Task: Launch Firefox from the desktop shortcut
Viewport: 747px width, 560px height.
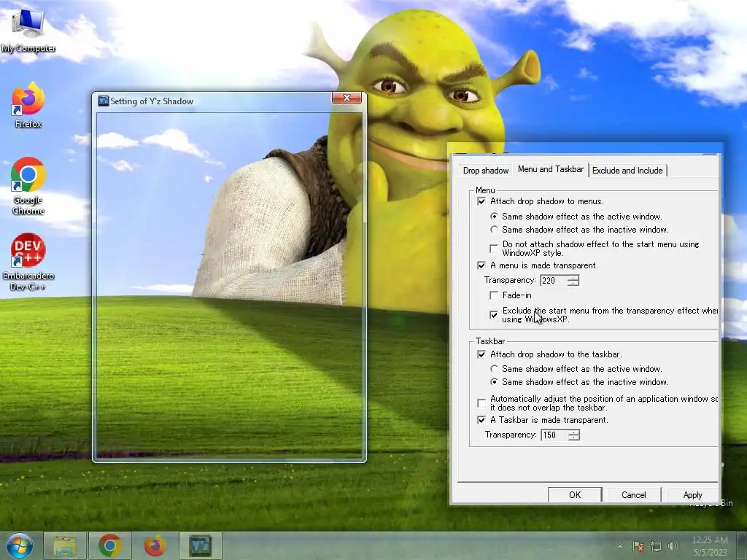Action: 28,105
